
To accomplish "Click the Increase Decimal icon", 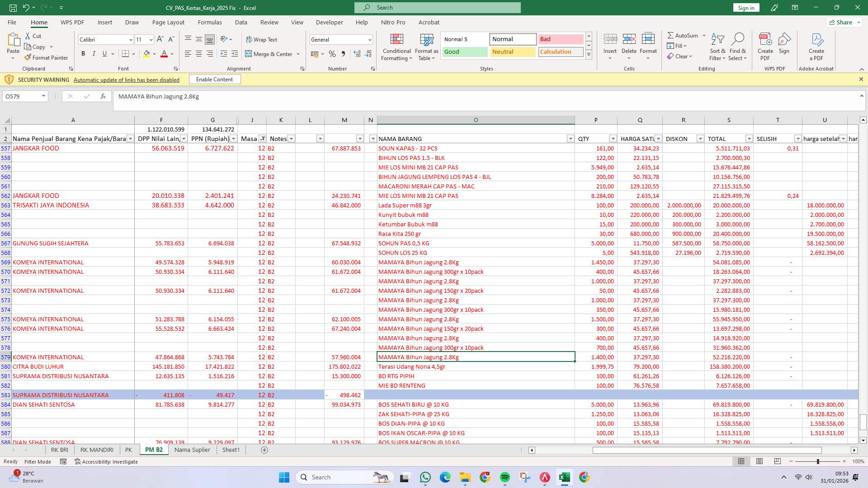I will pos(357,54).
